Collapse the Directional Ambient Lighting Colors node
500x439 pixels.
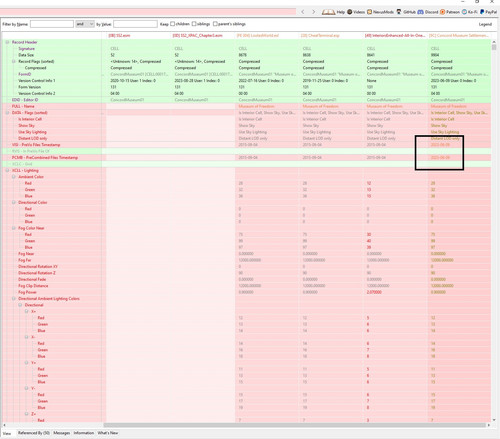14,299
